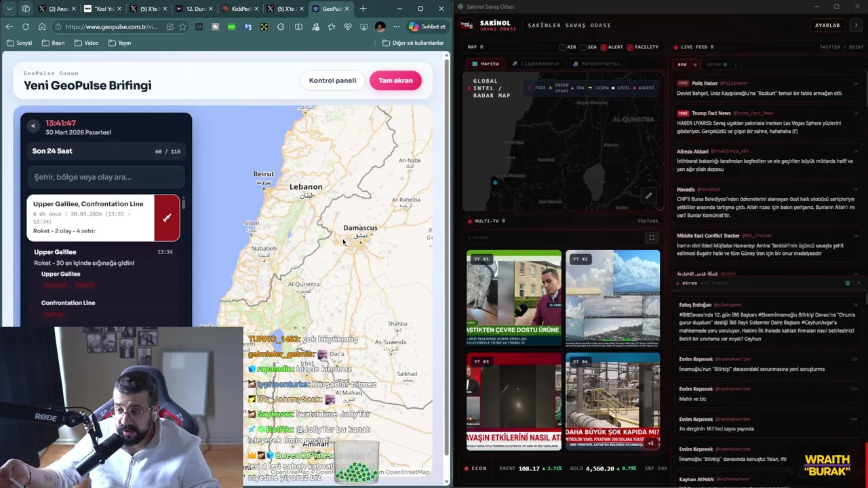The image size is (868, 488).
Task: Switch to the MarineTraffic tab
Action: [596, 64]
